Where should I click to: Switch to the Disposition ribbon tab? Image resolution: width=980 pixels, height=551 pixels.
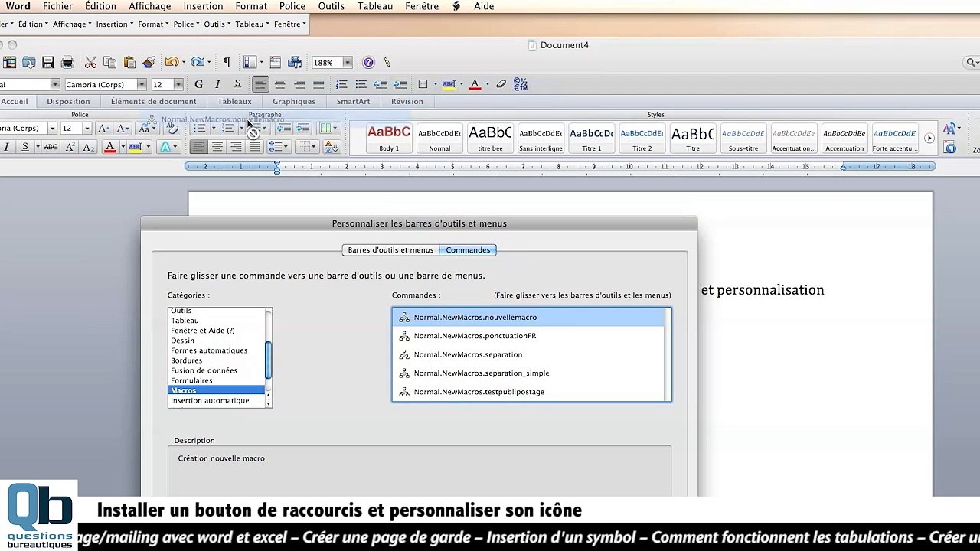[x=68, y=101]
